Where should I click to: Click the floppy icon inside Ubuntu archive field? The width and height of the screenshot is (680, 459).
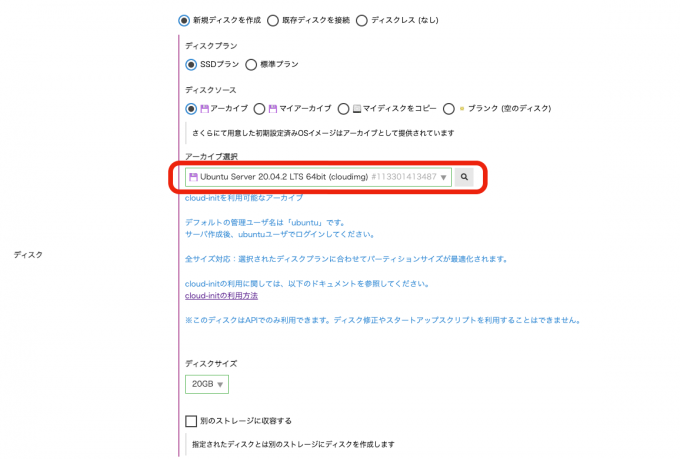193,177
